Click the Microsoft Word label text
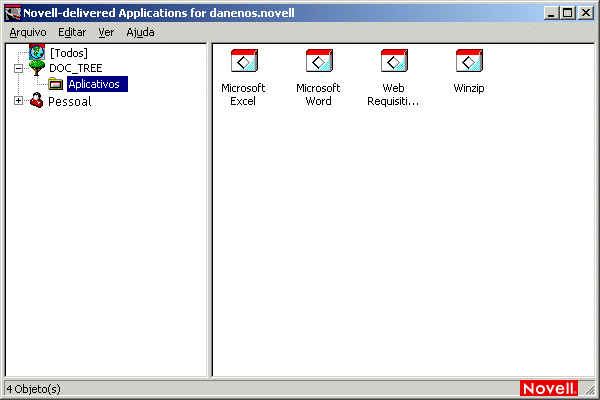The image size is (600, 400). point(318,95)
